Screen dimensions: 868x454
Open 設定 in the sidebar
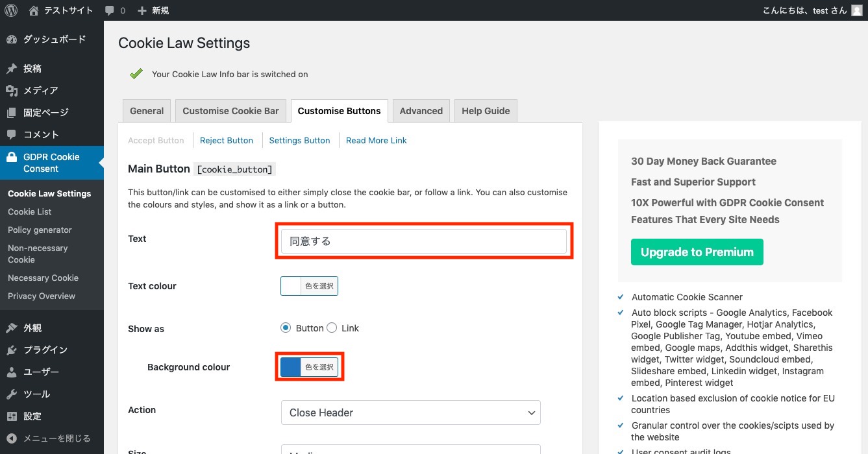32,416
